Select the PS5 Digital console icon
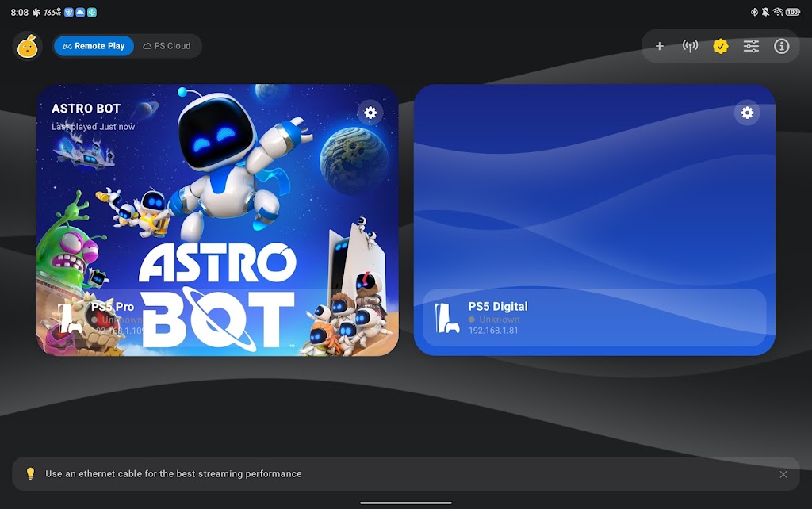Viewport: 812px width, 509px height. click(x=447, y=318)
